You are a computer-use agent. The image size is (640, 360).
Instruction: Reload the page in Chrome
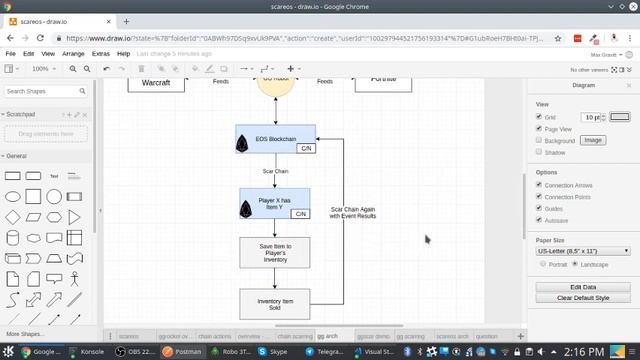click(40, 38)
